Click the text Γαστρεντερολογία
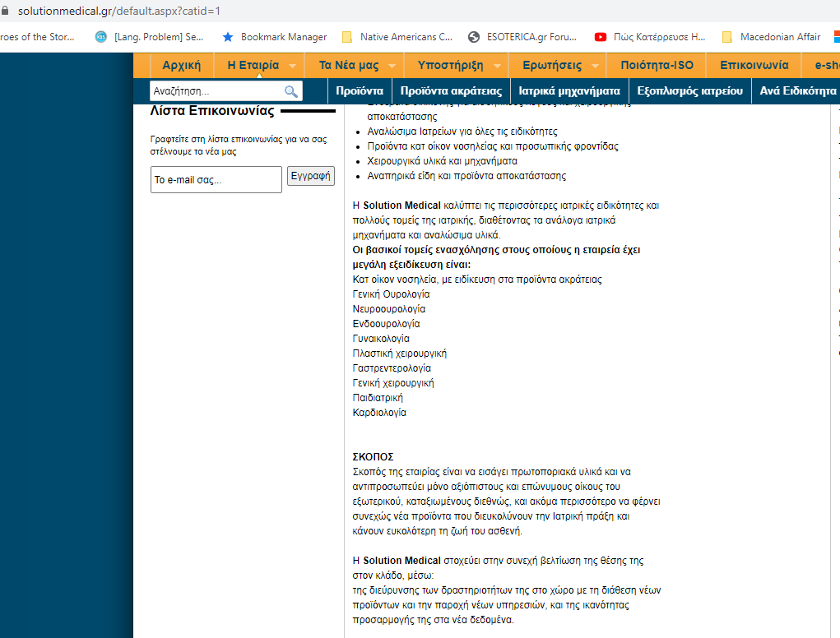This screenshot has height=638, width=840. [392, 368]
